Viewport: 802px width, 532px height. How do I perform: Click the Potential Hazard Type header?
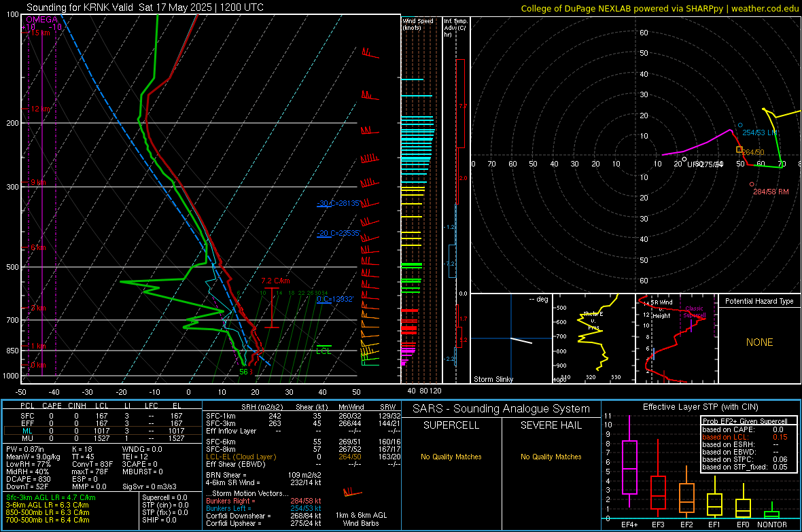[759, 301]
